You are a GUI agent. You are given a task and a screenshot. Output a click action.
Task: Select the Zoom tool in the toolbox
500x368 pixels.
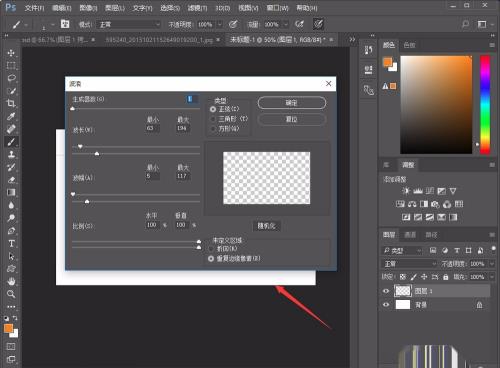pos(11,294)
